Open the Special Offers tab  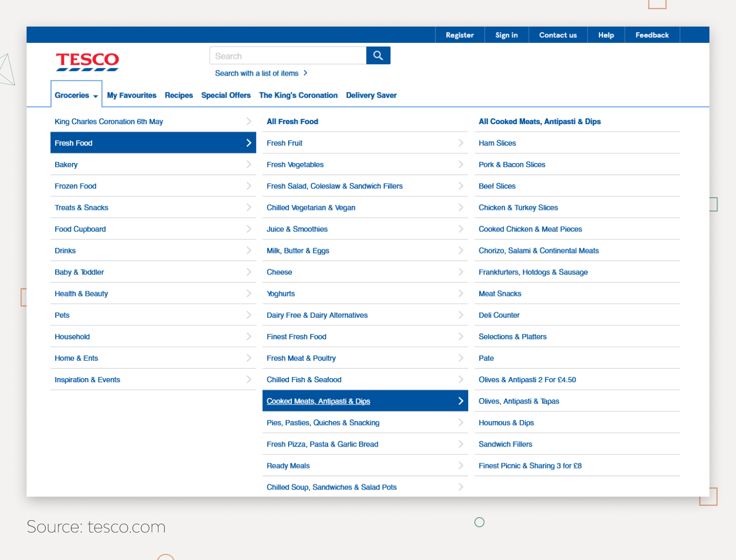(226, 96)
